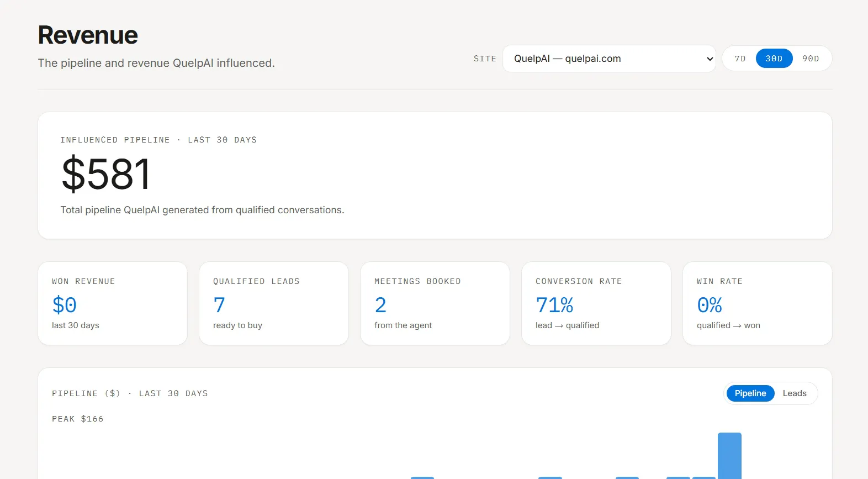Switch the chart to Leads view
Viewport: 868px width, 479px height.
[x=795, y=393]
